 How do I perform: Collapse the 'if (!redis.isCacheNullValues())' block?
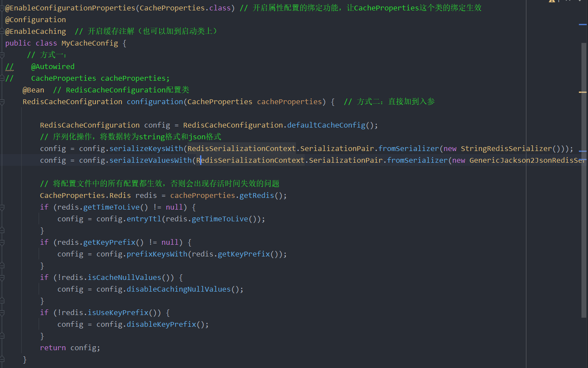tap(2, 278)
